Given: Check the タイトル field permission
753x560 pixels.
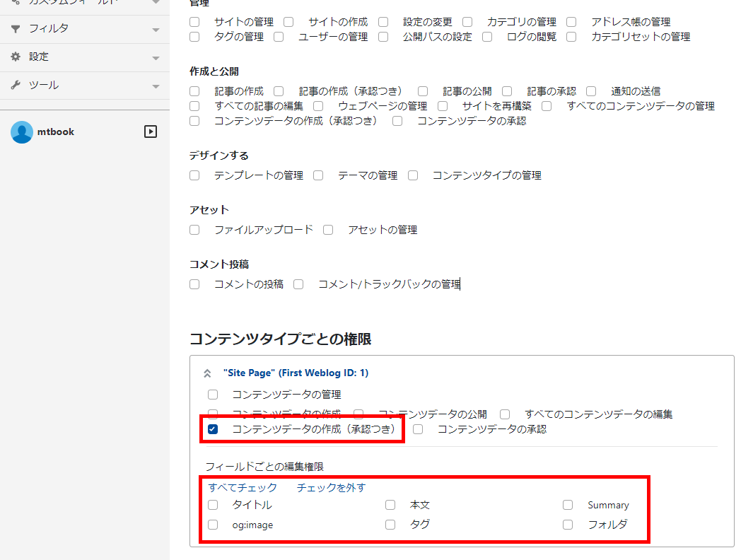Looking at the screenshot, I should [213, 506].
